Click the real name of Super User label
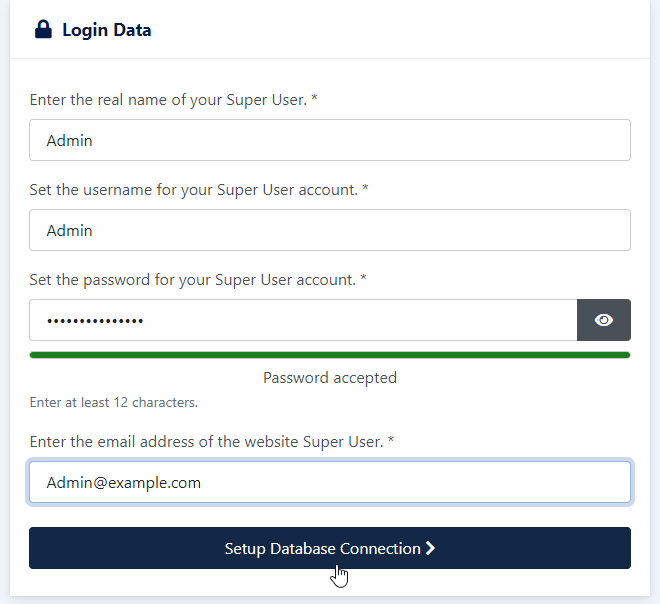660x604 pixels. click(x=173, y=100)
